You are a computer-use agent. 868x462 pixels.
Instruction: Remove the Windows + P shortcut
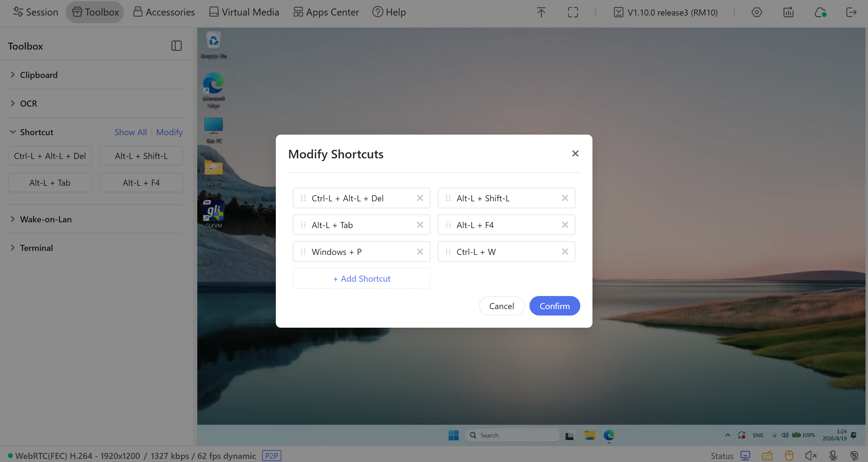420,252
